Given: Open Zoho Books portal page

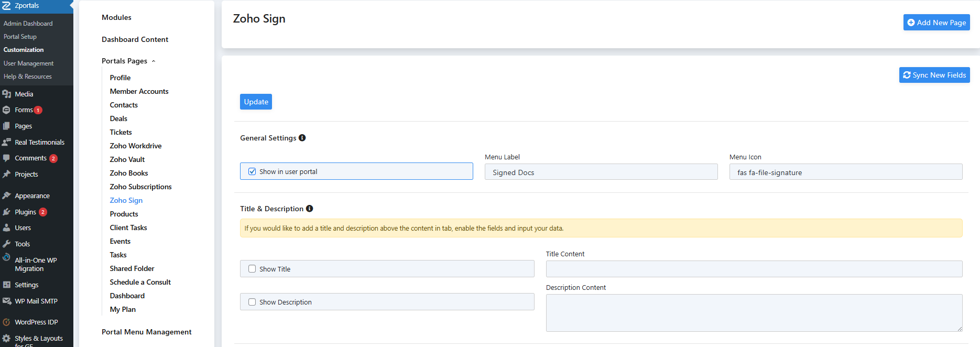Looking at the screenshot, I should pyautogui.click(x=128, y=173).
